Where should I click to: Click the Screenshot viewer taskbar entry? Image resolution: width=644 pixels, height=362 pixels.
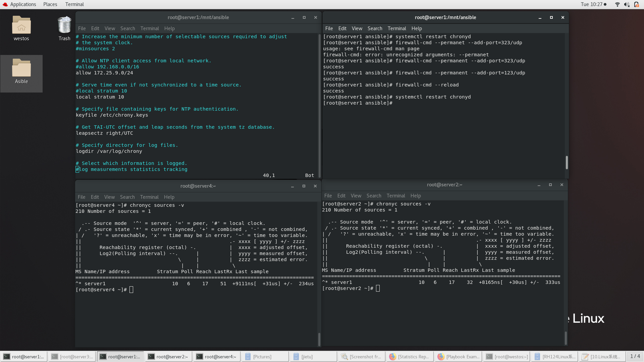point(361,357)
